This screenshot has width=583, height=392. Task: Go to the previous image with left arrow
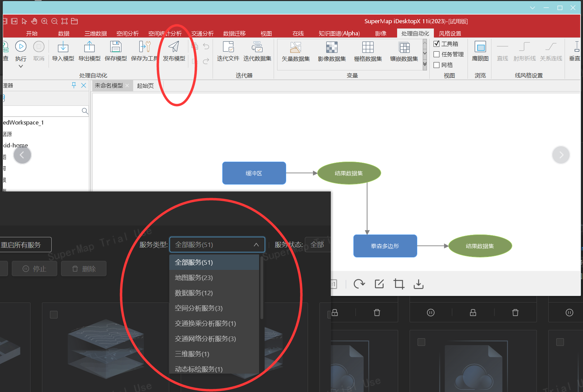[22, 155]
